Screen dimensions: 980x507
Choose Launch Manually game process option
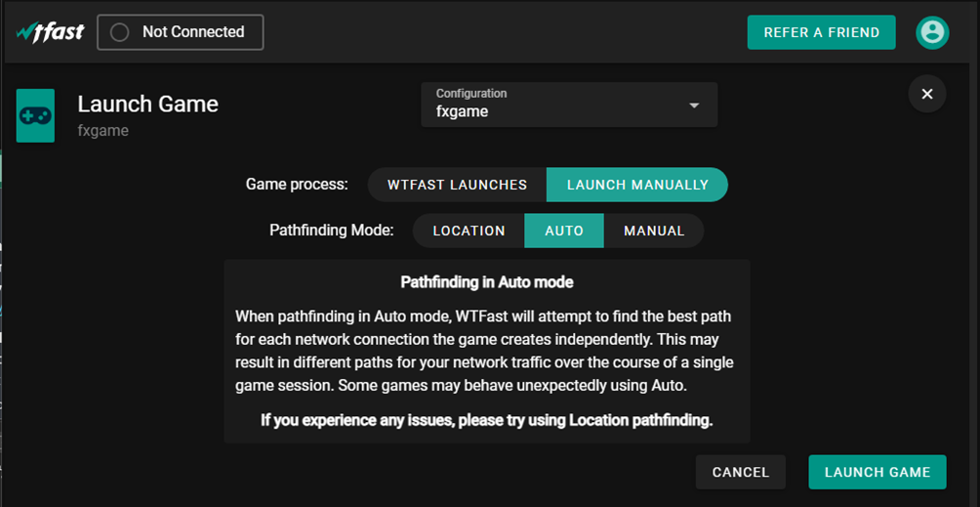pos(637,185)
